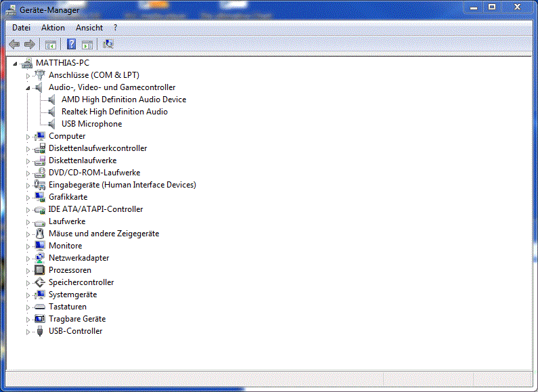Open the ? help menu
538x392 pixels.
pyautogui.click(x=115, y=28)
